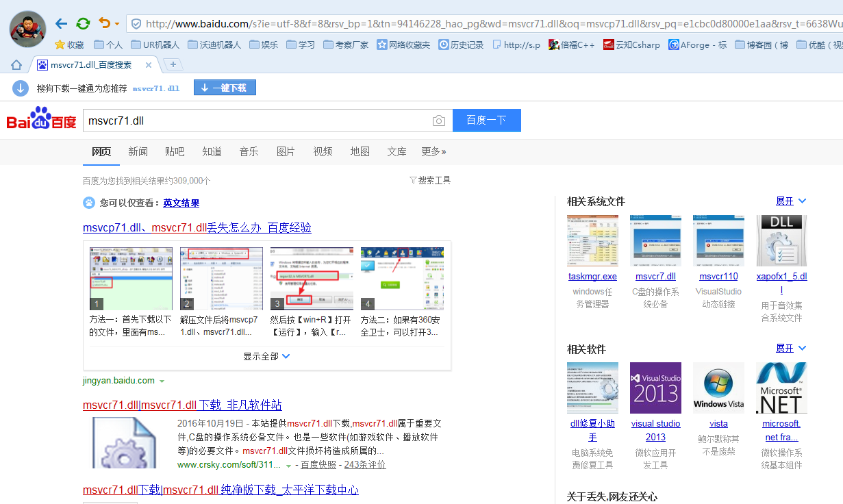Open the 243条评价 link
This screenshot has height=504, width=843.
tap(365, 464)
